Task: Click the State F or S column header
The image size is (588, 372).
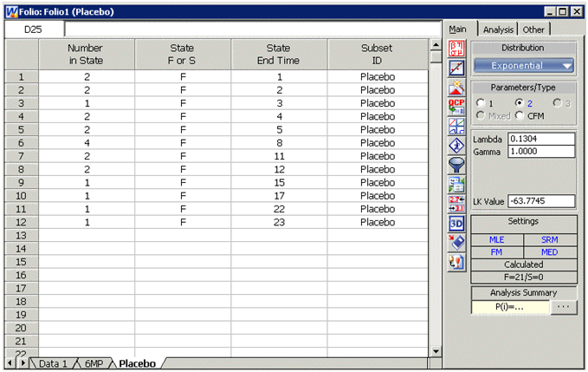Action: pyautogui.click(x=183, y=54)
